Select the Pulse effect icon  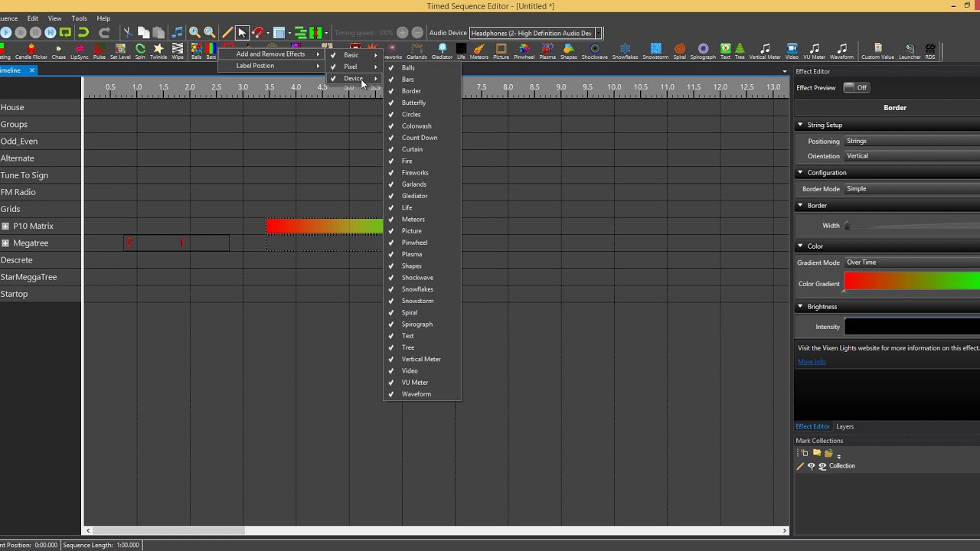click(100, 51)
